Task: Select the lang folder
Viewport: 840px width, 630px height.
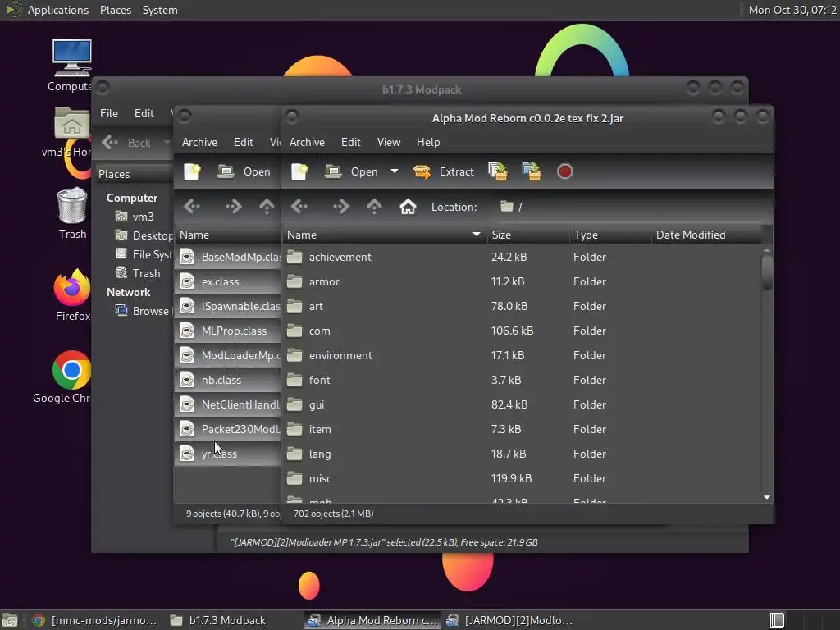Action: 521,454
